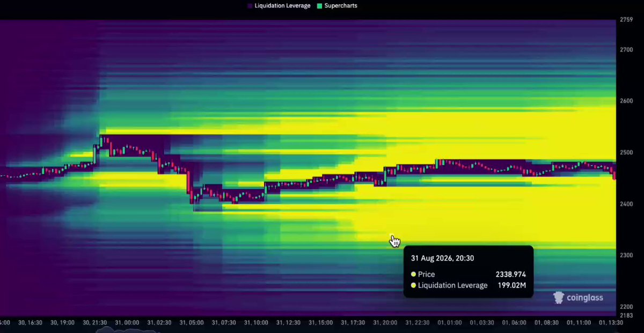Click the 2400 price axis label
Viewport: 644px width, 333px height.
pyautogui.click(x=626, y=204)
